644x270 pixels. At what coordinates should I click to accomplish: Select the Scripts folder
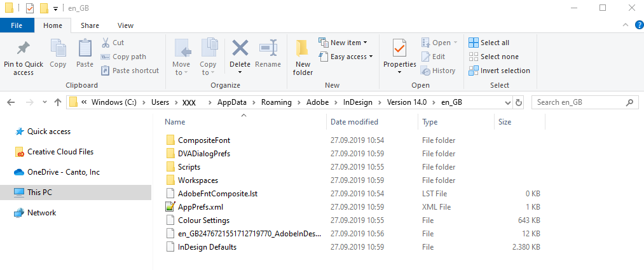pos(189,167)
